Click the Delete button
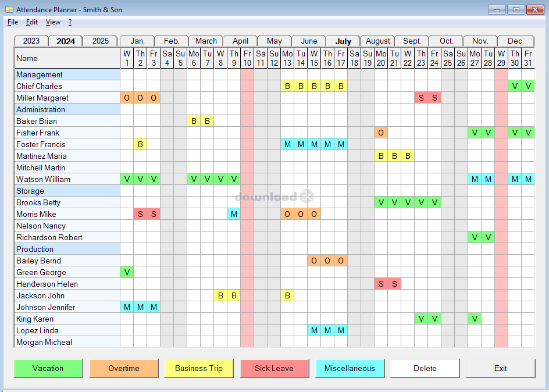Viewport: 549px width, 392px height. (425, 368)
